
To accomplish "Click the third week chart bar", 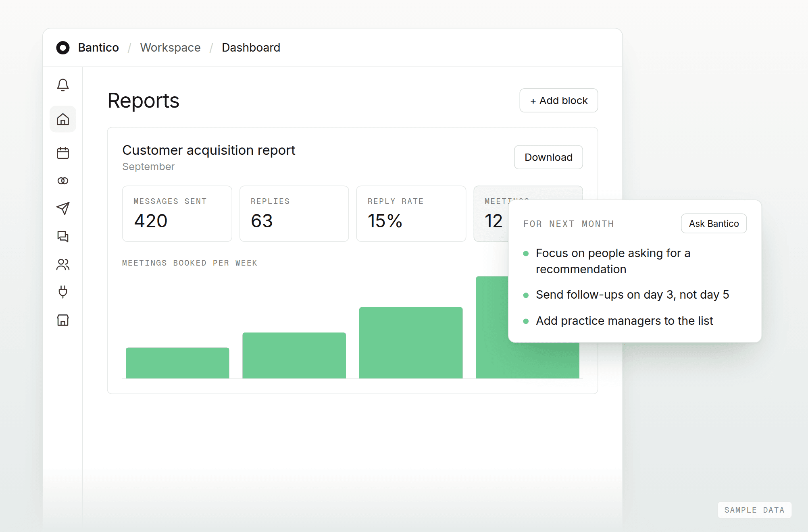I will (x=411, y=343).
